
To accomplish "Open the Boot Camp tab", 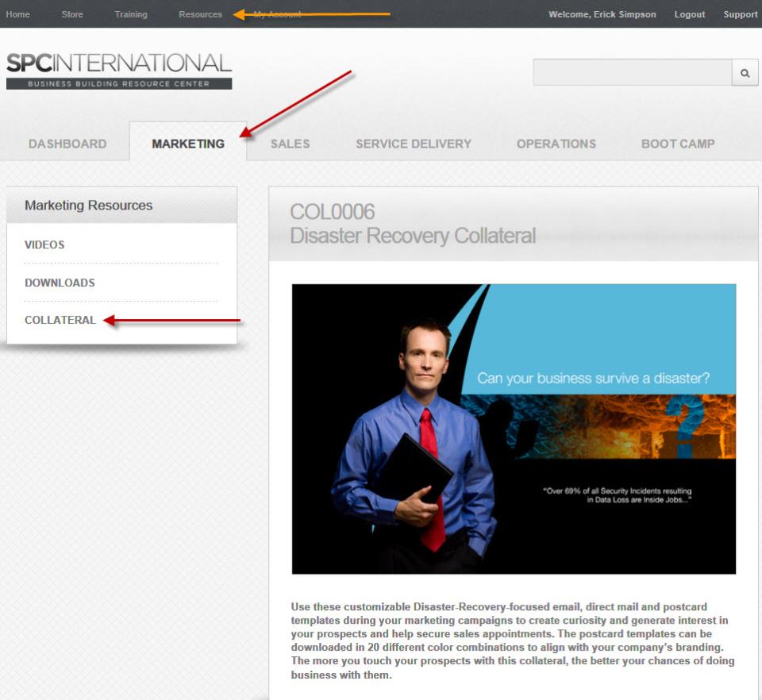I will coord(678,144).
